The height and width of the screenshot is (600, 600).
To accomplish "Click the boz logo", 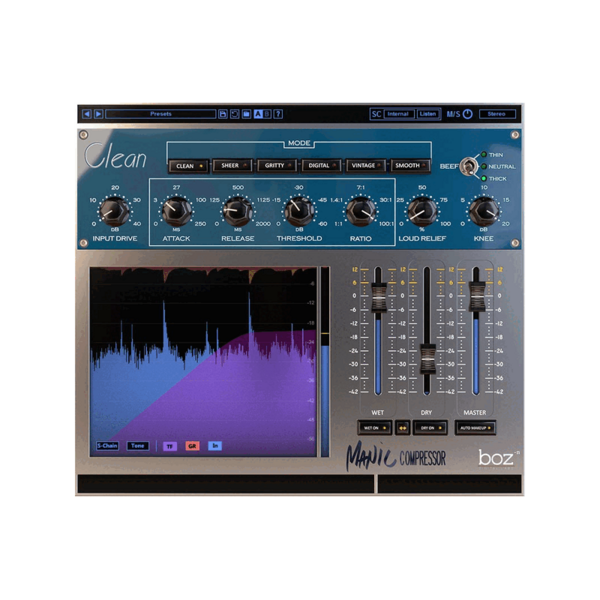I will point(497,458).
